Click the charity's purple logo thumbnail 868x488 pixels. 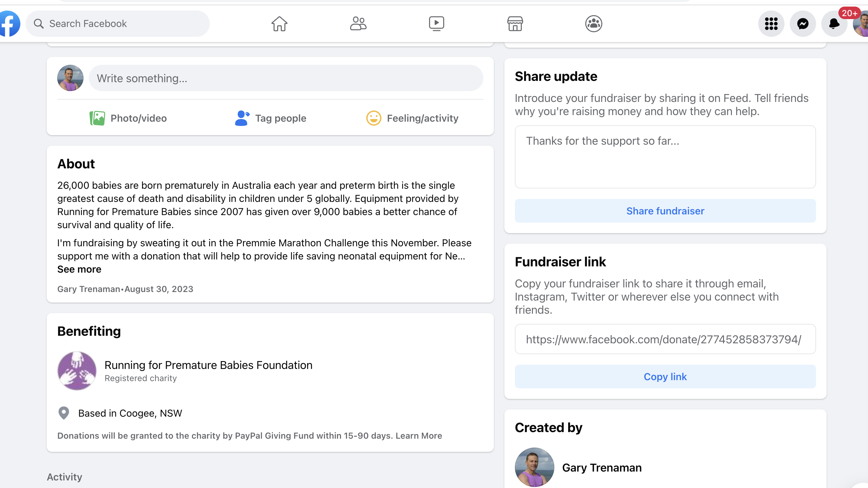[77, 371]
